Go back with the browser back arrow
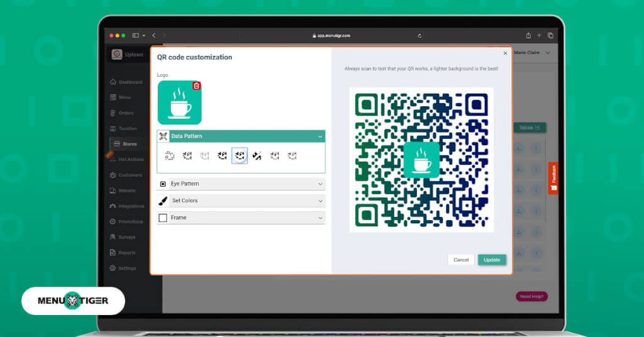This screenshot has height=337, width=644. click(154, 36)
